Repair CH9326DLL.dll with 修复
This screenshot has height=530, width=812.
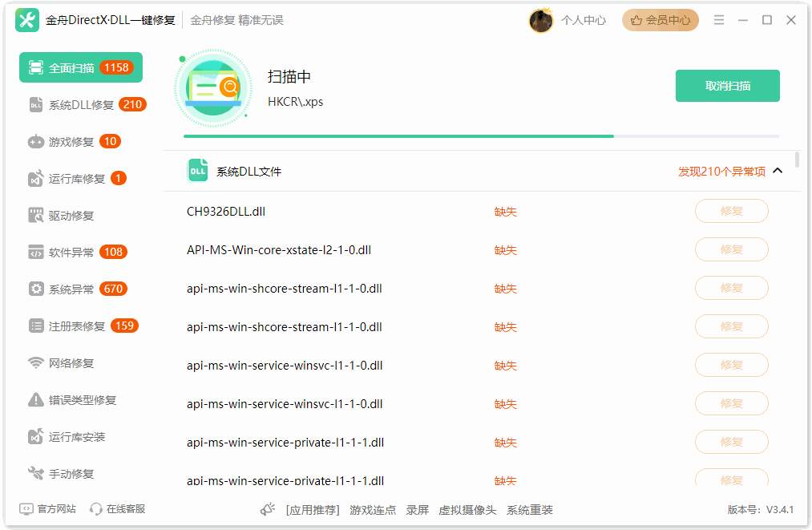point(731,211)
